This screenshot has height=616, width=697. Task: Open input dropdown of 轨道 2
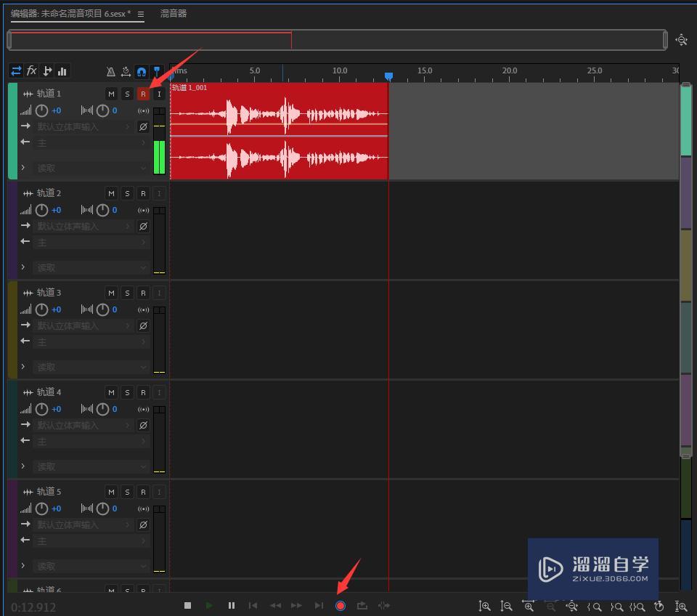83,227
